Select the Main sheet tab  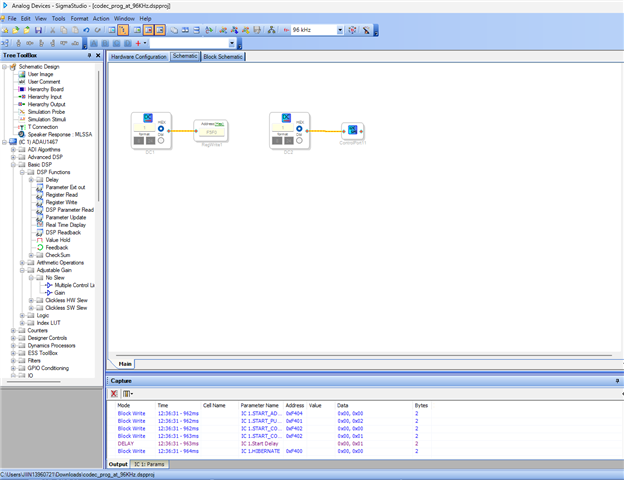(125, 364)
